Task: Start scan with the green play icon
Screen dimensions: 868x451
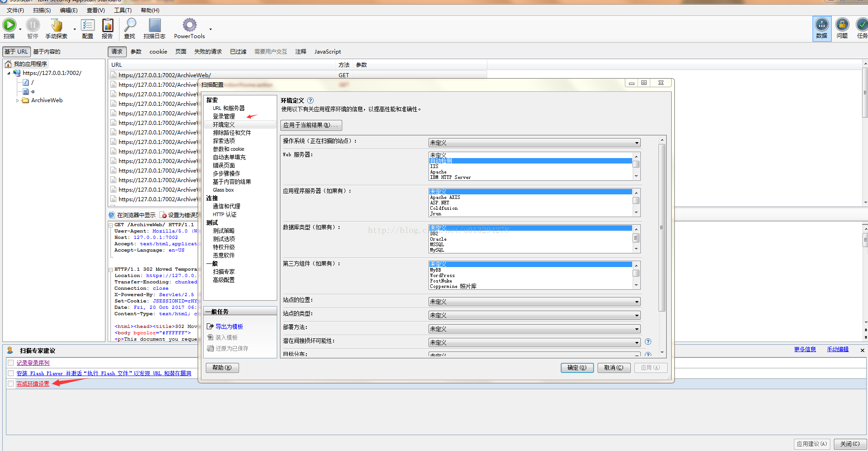Action: 9,25
